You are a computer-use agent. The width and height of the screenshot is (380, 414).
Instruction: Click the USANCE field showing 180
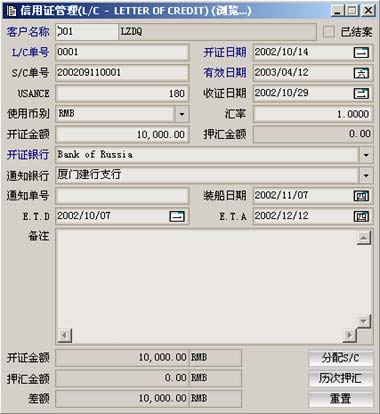pyautogui.click(x=122, y=94)
